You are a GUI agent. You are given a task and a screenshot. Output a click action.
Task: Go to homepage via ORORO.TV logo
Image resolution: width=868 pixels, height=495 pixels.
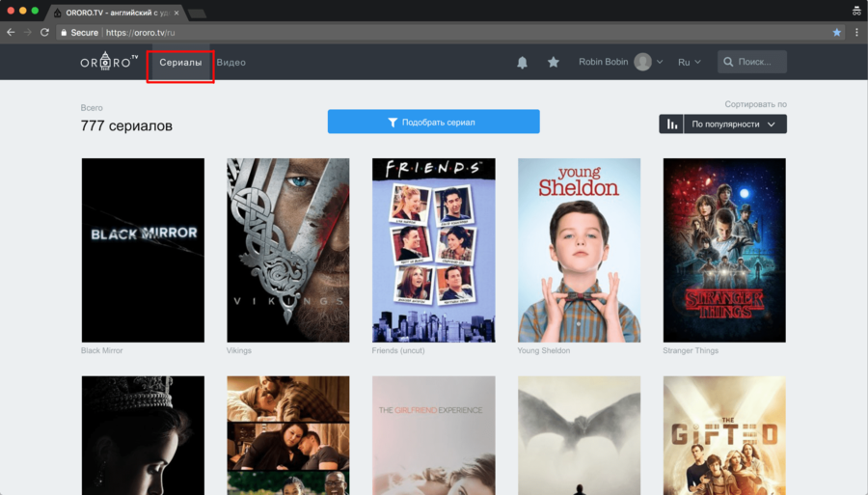click(109, 61)
